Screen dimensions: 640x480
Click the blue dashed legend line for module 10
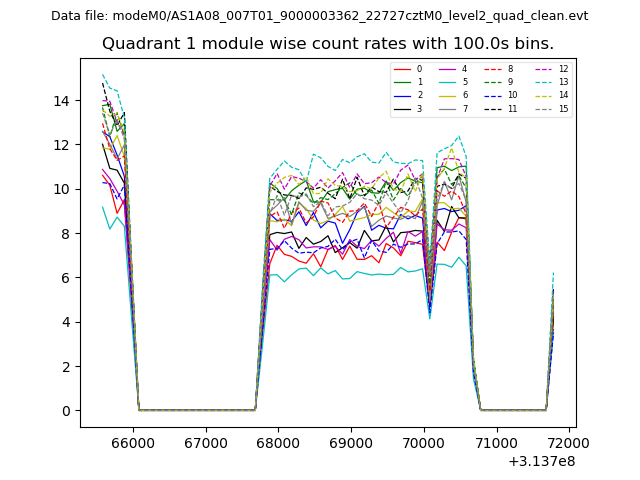click(493, 95)
